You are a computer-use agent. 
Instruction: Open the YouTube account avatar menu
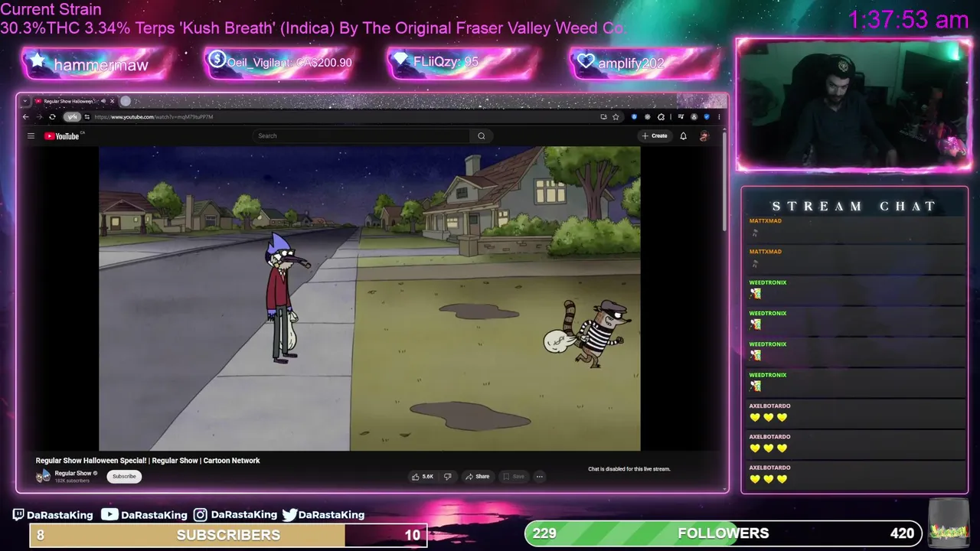pos(704,135)
